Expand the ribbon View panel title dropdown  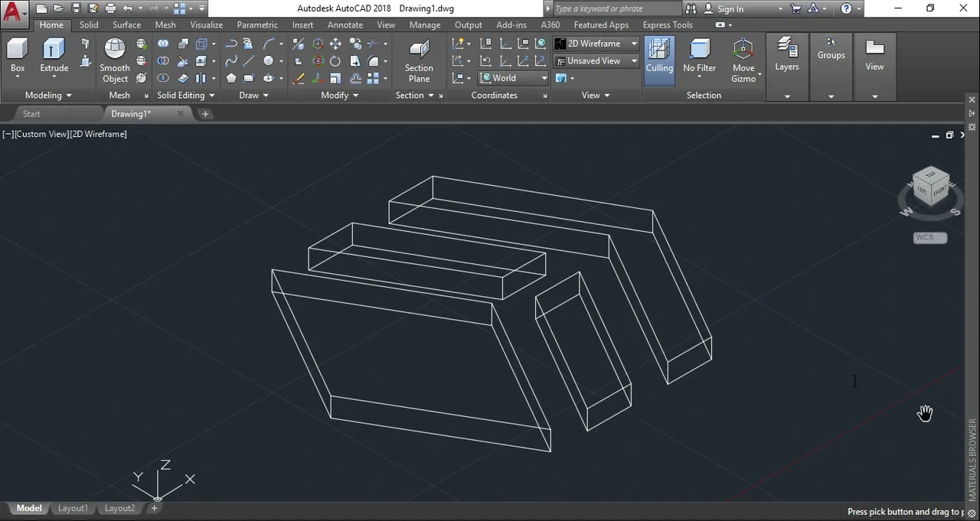coord(596,95)
